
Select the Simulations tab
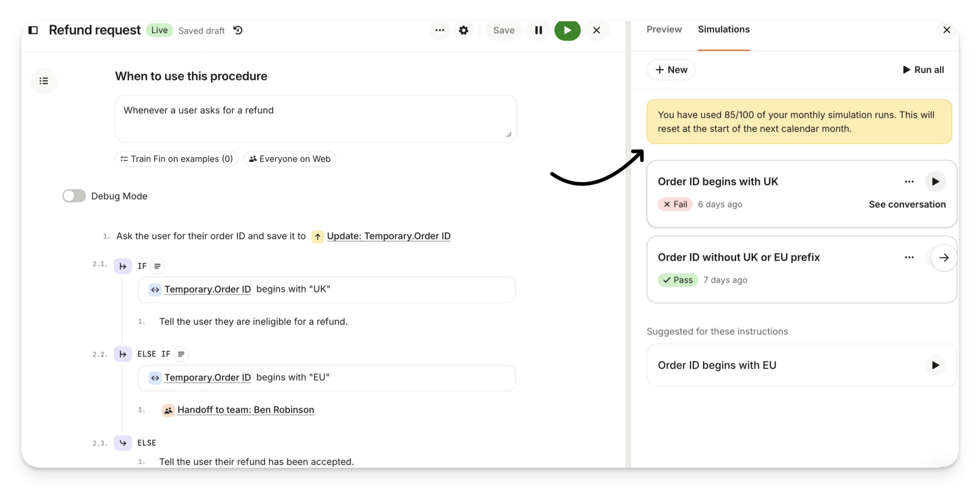click(x=723, y=29)
